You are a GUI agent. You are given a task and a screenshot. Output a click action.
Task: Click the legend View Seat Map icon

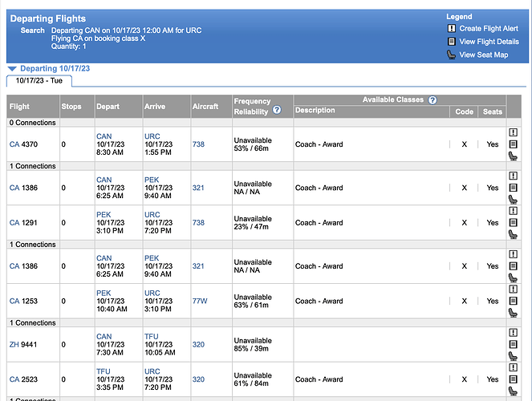click(451, 55)
